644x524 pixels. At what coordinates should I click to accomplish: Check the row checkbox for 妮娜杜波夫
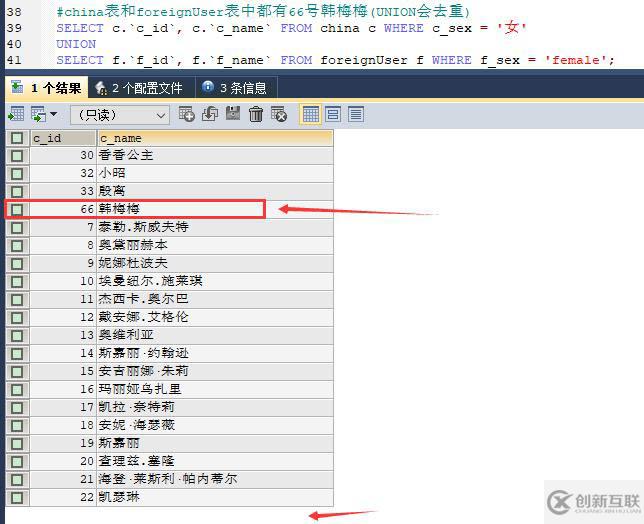click(17, 264)
